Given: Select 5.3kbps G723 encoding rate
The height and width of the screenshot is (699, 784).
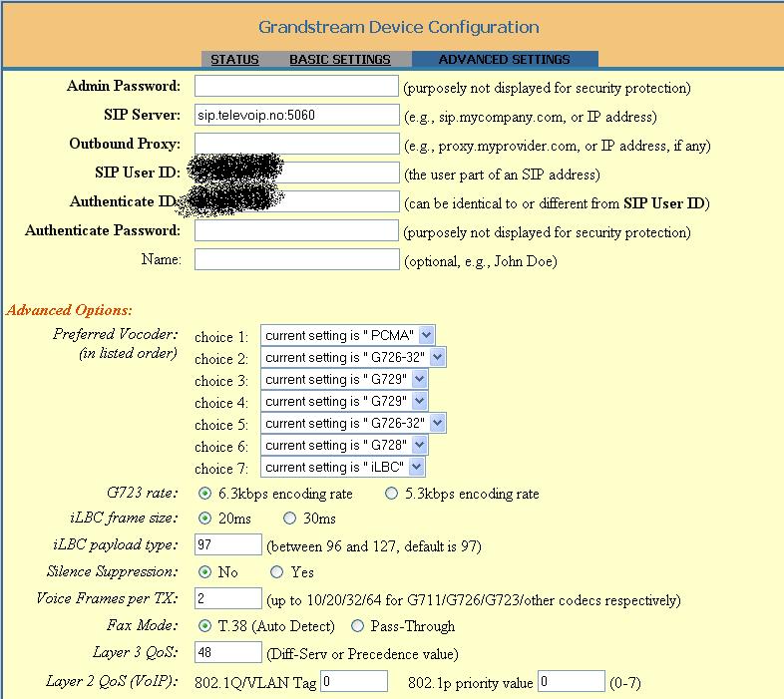Looking at the screenshot, I should click(391, 494).
